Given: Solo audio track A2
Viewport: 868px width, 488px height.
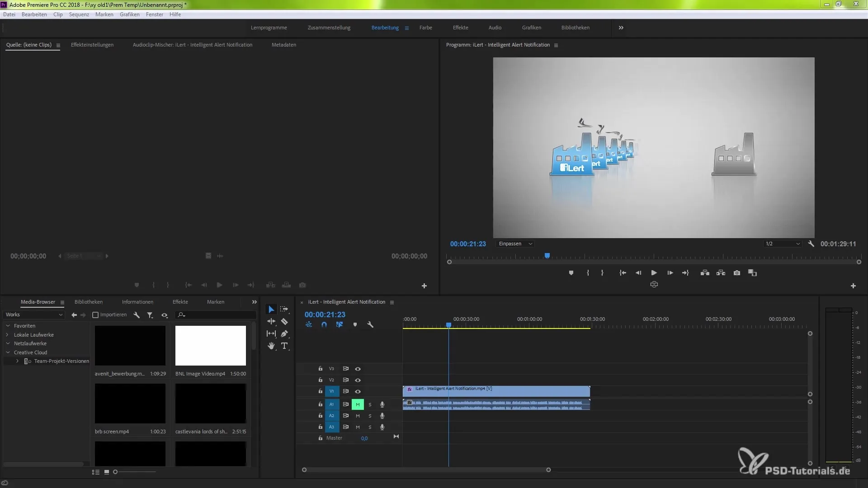Looking at the screenshot, I should tap(370, 416).
